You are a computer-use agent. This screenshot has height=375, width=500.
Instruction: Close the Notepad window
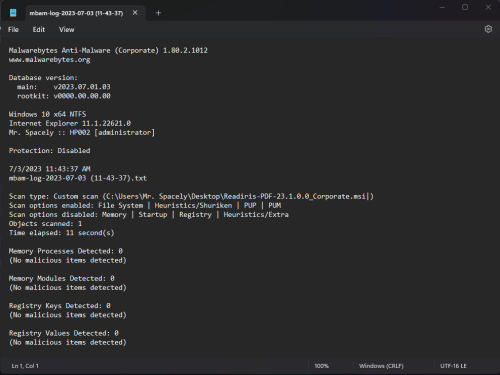click(488, 7)
